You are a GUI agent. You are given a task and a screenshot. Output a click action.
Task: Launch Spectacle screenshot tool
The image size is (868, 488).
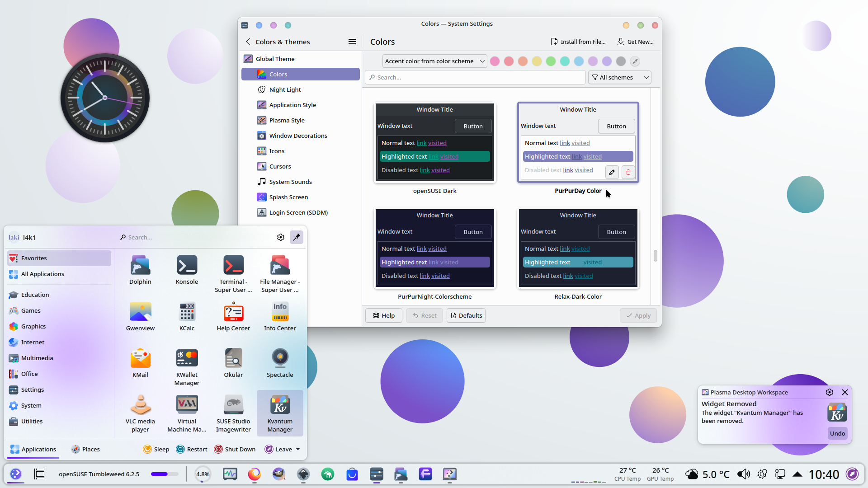(x=280, y=363)
